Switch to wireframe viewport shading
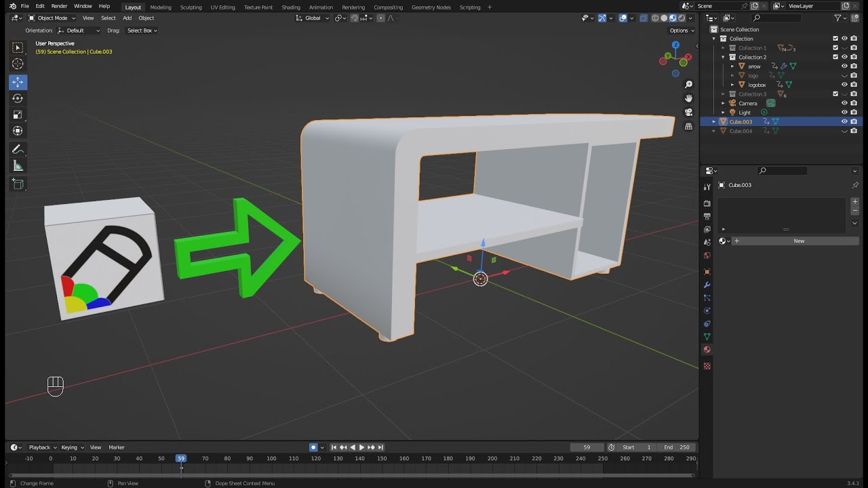 (656, 18)
